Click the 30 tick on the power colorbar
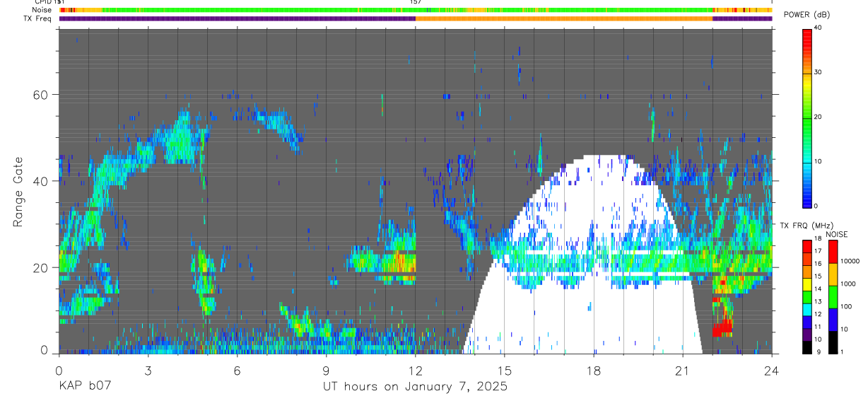This screenshot has height=401, width=868. 816,72
